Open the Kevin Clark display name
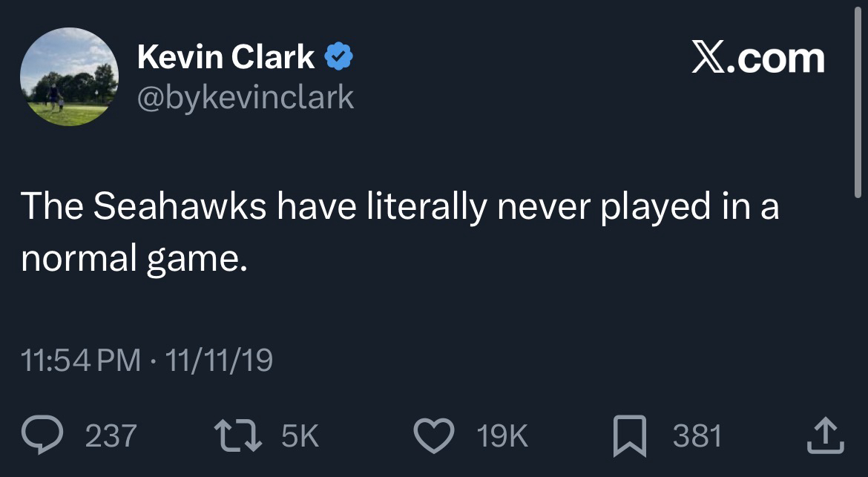Screen dimensions: 868x477 click(226, 57)
